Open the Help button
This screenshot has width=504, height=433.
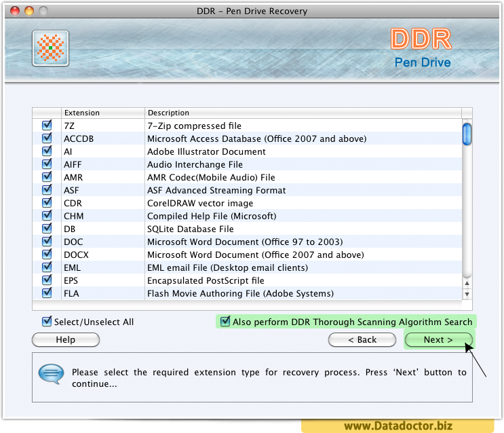[x=66, y=340]
